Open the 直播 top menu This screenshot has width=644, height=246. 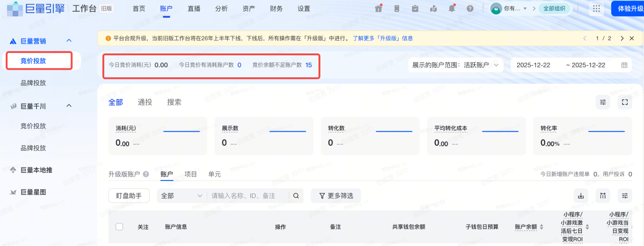click(194, 8)
